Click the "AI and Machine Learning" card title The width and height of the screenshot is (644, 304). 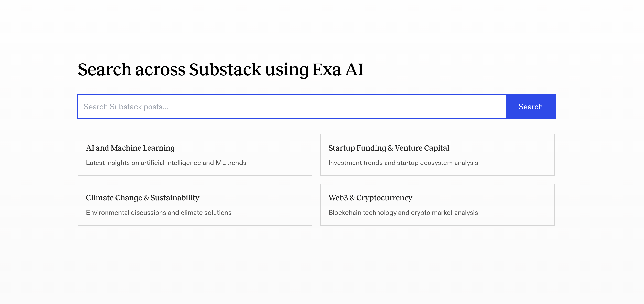pos(130,148)
